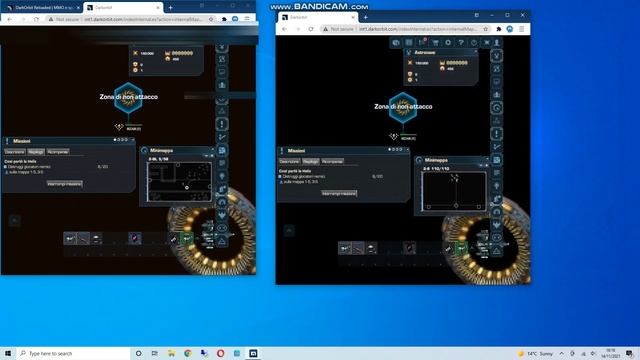Image resolution: width=640 pixels, height=360 pixels.
Task: Click minimap zoom-out control in right game window
Action: pos(481,166)
